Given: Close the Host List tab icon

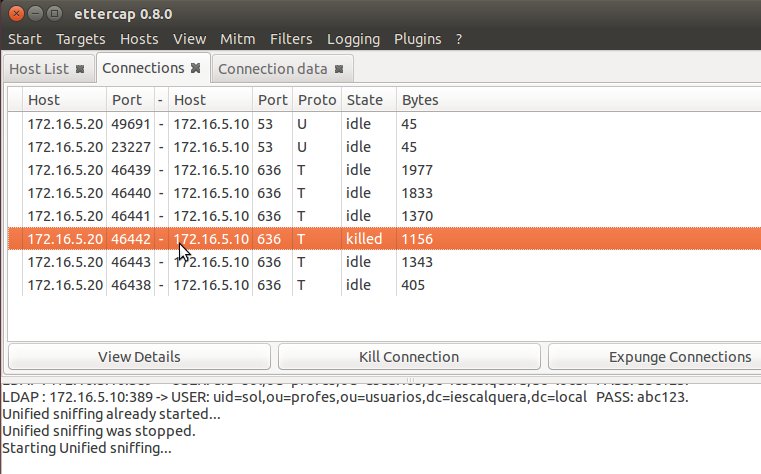Looking at the screenshot, I should click(x=80, y=69).
